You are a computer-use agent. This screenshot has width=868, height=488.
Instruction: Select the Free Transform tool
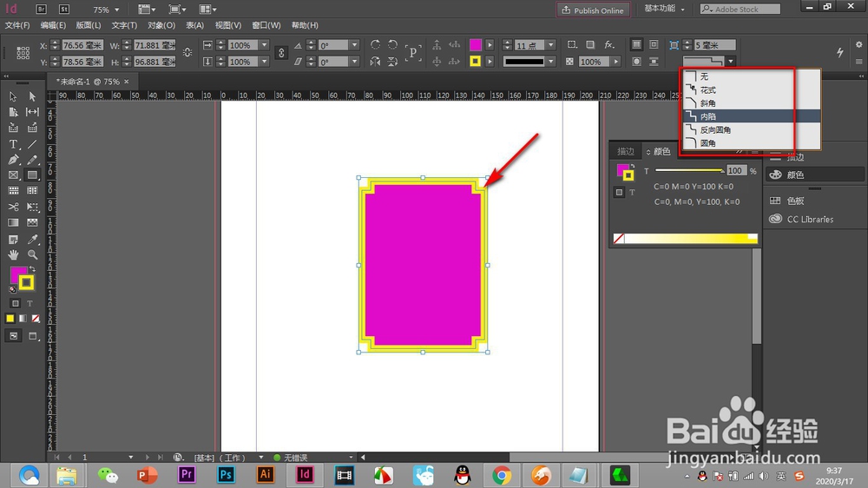click(32, 208)
